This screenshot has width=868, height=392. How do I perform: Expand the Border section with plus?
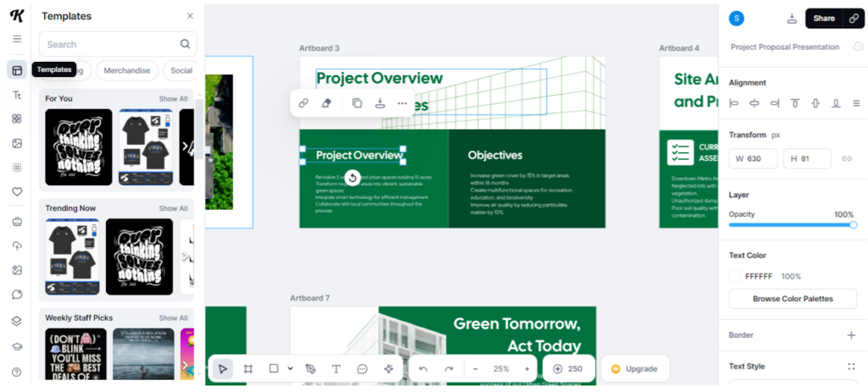pos(851,335)
